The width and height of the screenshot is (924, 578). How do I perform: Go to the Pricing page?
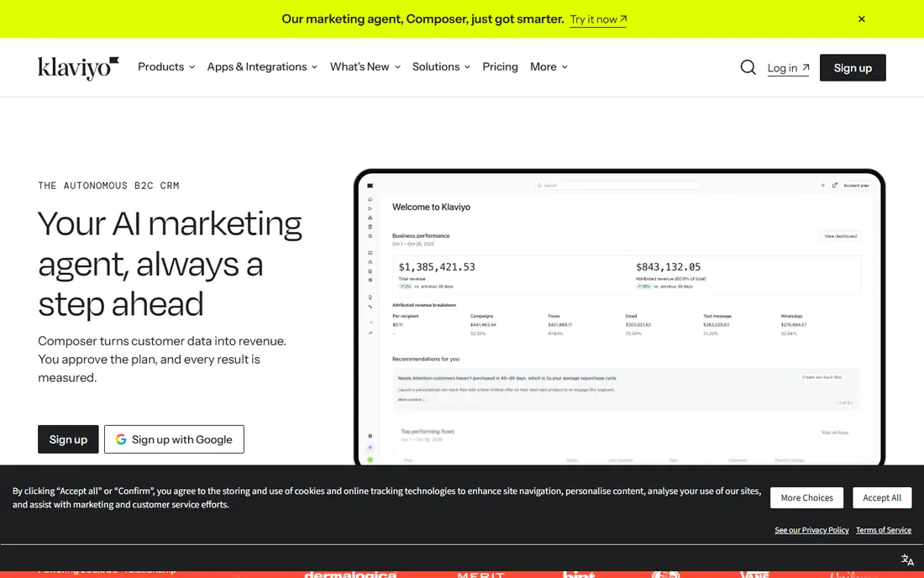[x=500, y=66]
